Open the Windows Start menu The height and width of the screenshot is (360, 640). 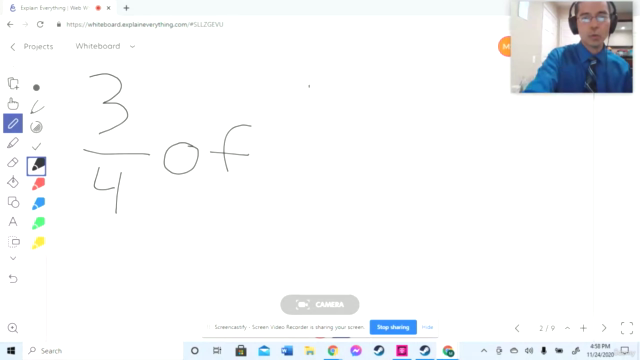tap(11, 351)
